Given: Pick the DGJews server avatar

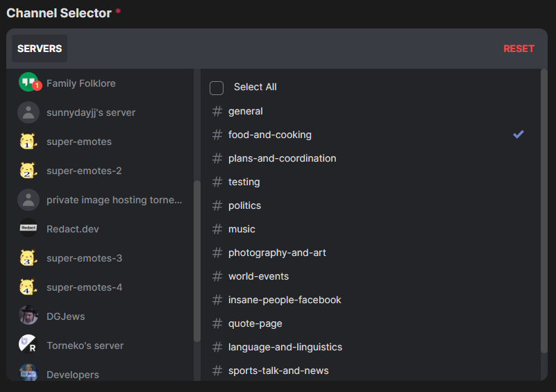Looking at the screenshot, I should pyautogui.click(x=28, y=316).
